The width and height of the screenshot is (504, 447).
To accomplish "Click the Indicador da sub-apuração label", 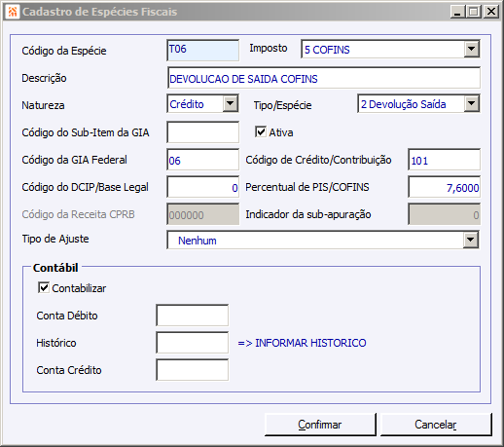I will (308, 214).
